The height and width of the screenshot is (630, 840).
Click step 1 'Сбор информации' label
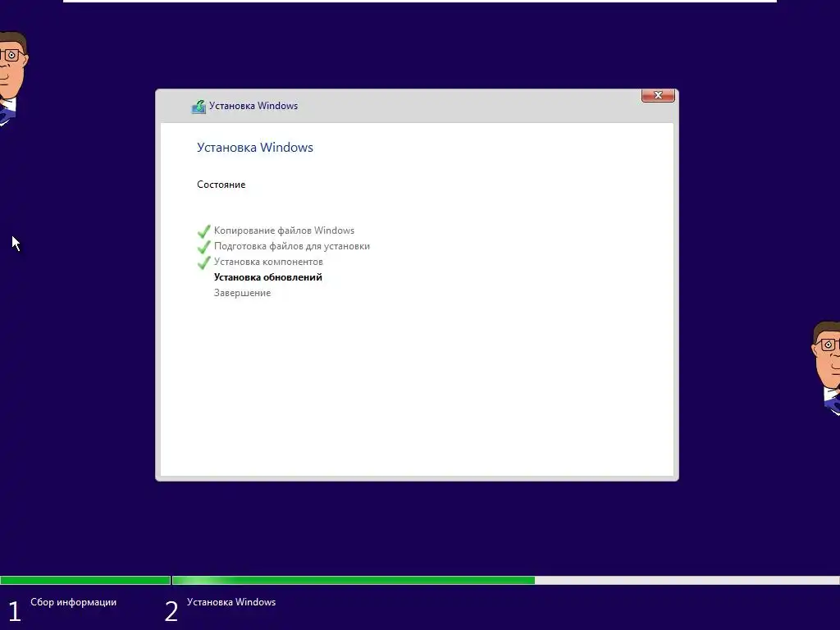click(x=73, y=602)
